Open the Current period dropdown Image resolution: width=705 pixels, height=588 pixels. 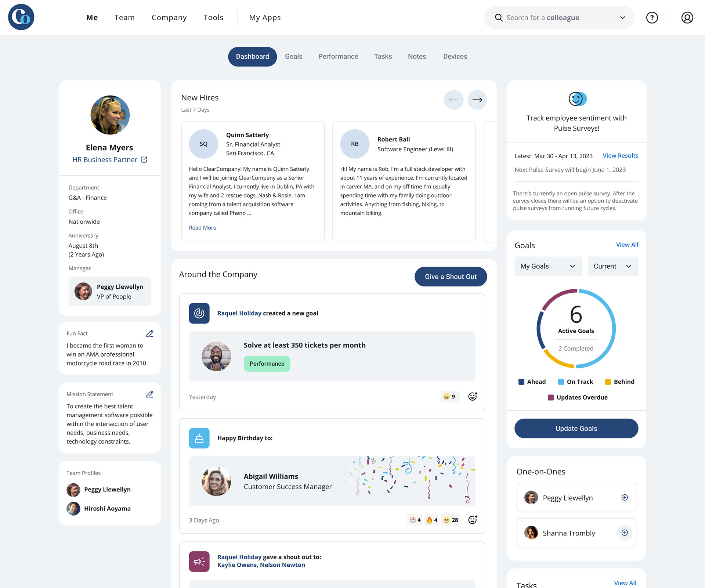click(613, 266)
